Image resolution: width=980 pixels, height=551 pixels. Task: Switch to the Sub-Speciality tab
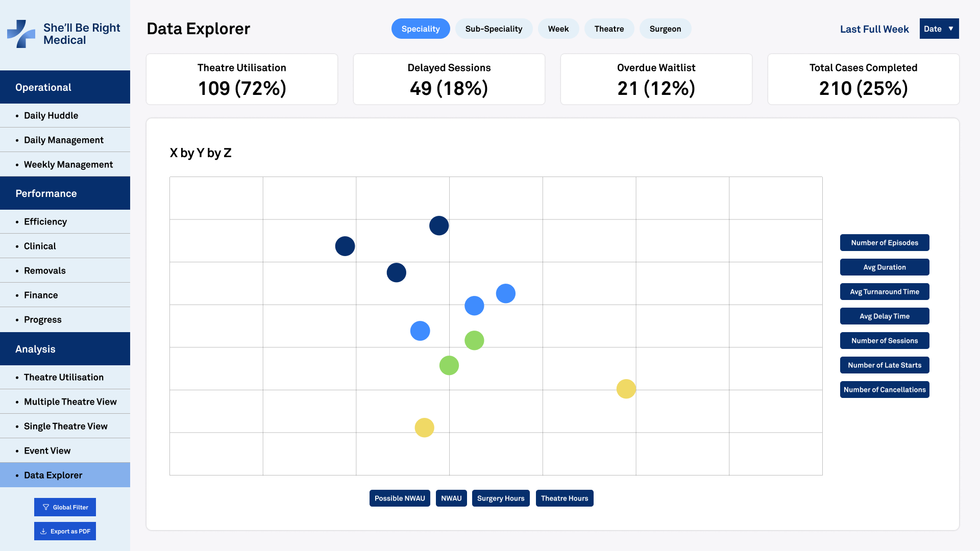494,29
